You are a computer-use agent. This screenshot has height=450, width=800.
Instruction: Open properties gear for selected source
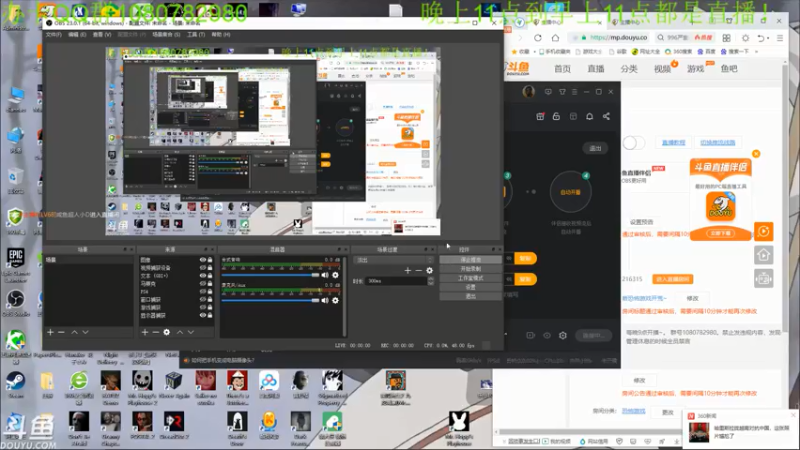167,332
